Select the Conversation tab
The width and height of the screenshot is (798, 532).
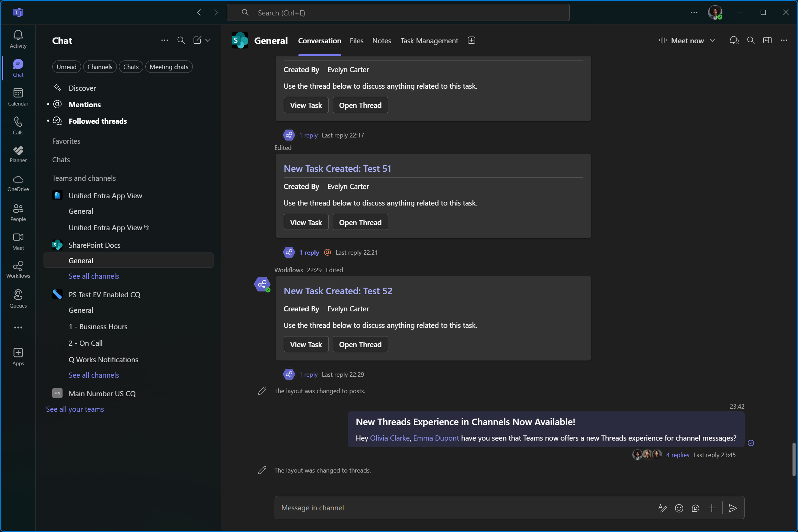click(x=320, y=41)
